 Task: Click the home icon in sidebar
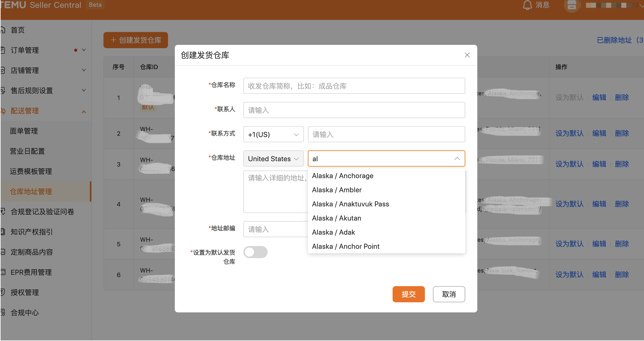(3, 30)
